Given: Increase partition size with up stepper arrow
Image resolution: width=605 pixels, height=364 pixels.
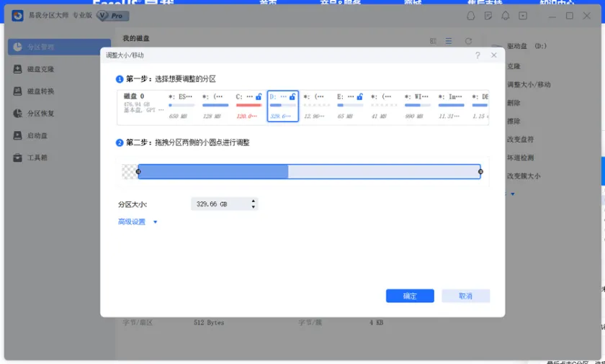Looking at the screenshot, I should click(x=253, y=201).
